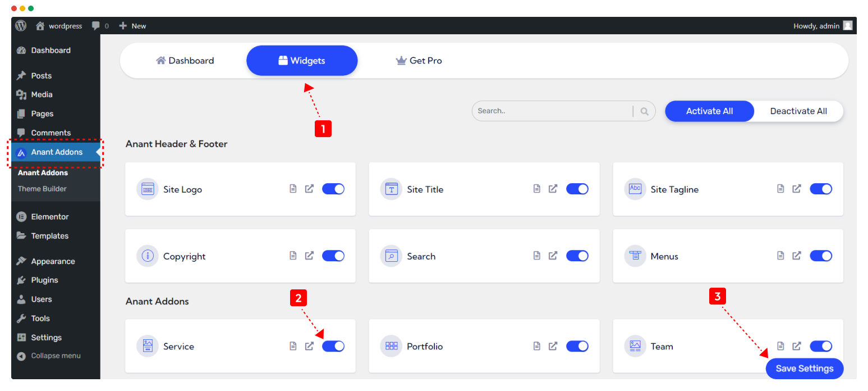The image size is (868, 391).
Task: Open the Get Pro tab
Action: [419, 61]
